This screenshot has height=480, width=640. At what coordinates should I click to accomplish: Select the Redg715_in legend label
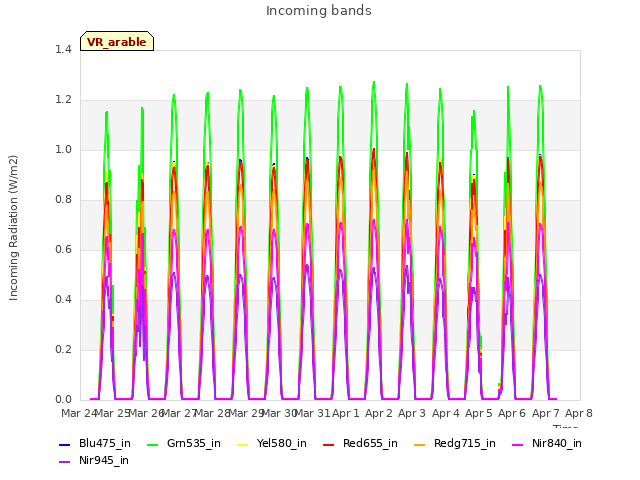(465, 444)
